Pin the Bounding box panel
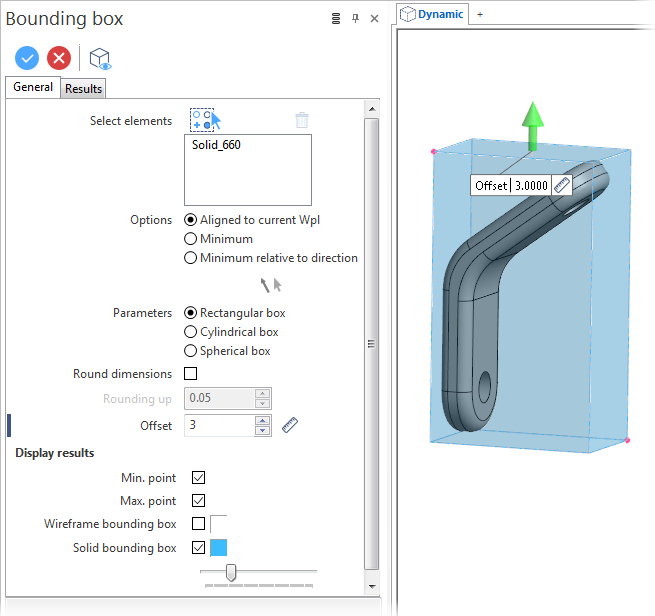This screenshot has width=655, height=616. [355, 18]
